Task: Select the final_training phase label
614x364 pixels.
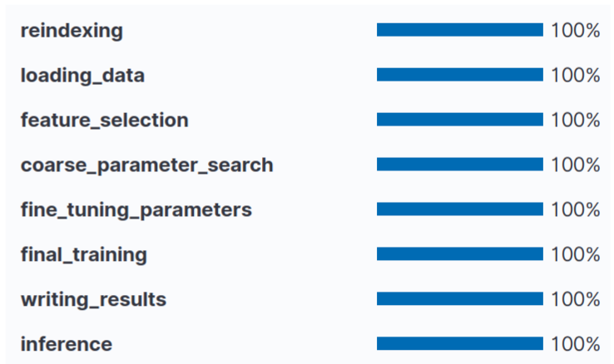Action: pyautogui.click(x=84, y=255)
